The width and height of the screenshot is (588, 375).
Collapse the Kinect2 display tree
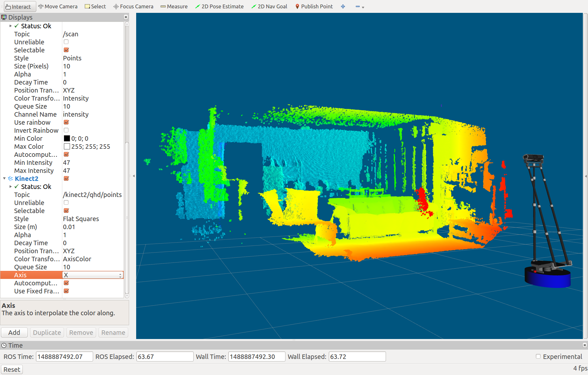coord(4,178)
